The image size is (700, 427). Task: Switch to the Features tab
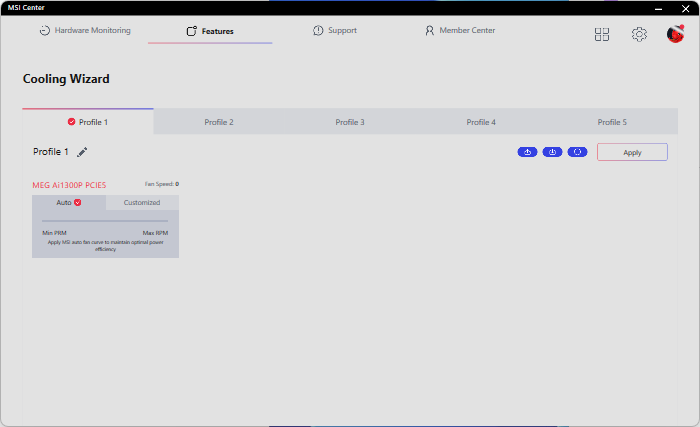[210, 31]
